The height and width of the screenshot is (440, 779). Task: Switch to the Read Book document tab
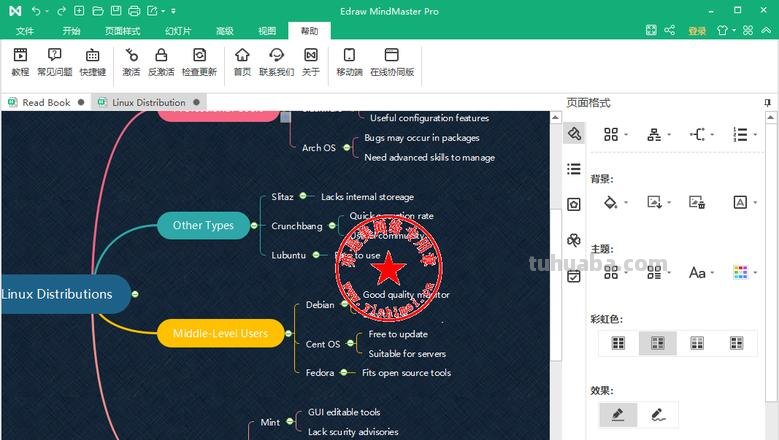pyautogui.click(x=46, y=102)
